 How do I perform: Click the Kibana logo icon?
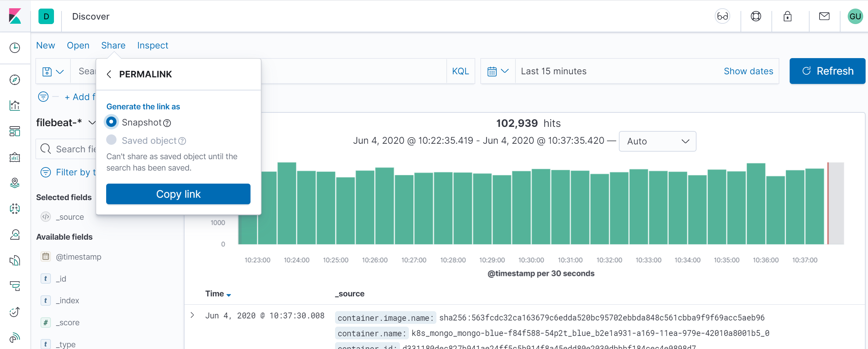click(x=15, y=16)
